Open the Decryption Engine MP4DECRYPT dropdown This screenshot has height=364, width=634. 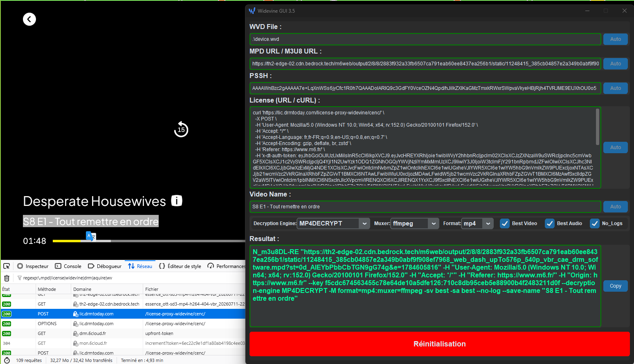pyautogui.click(x=334, y=223)
